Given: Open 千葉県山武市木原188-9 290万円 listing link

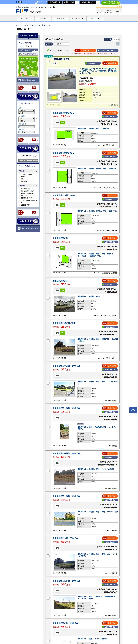Looking at the screenshot, I should (63, 113).
